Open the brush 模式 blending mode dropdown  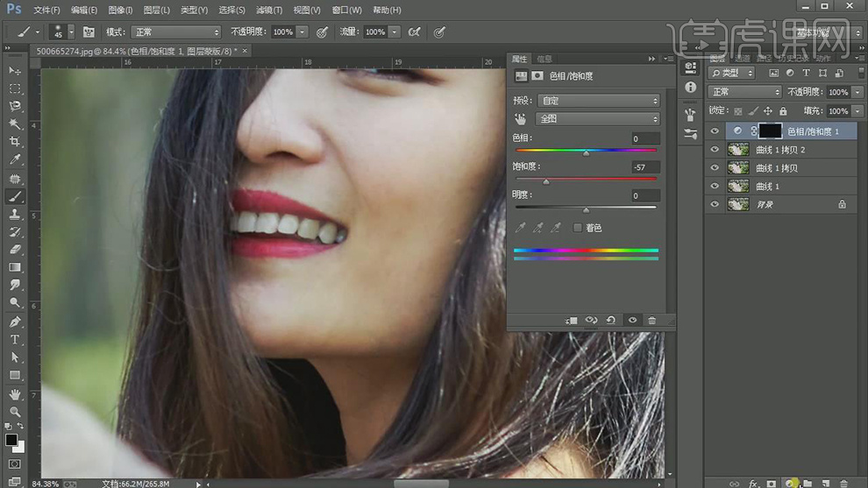pos(176,32)
